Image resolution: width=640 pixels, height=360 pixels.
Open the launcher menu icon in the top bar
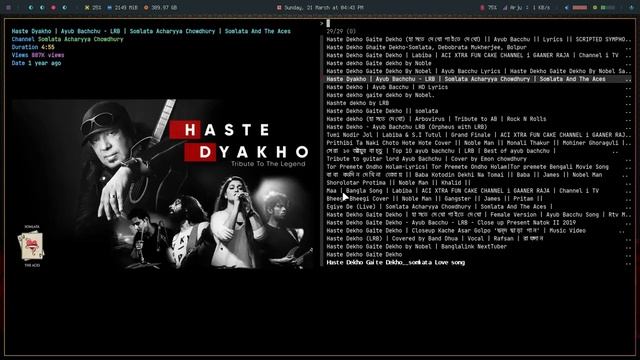coord(8,7)
